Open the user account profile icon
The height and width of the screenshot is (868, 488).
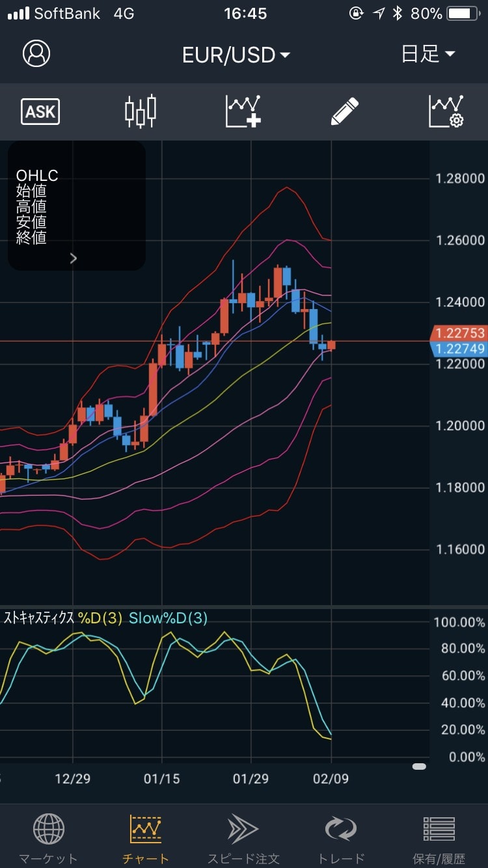[x=36, y=54]
